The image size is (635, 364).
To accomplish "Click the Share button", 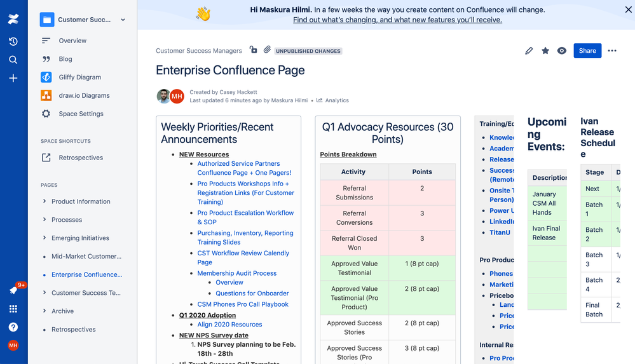I will point(587,51).
